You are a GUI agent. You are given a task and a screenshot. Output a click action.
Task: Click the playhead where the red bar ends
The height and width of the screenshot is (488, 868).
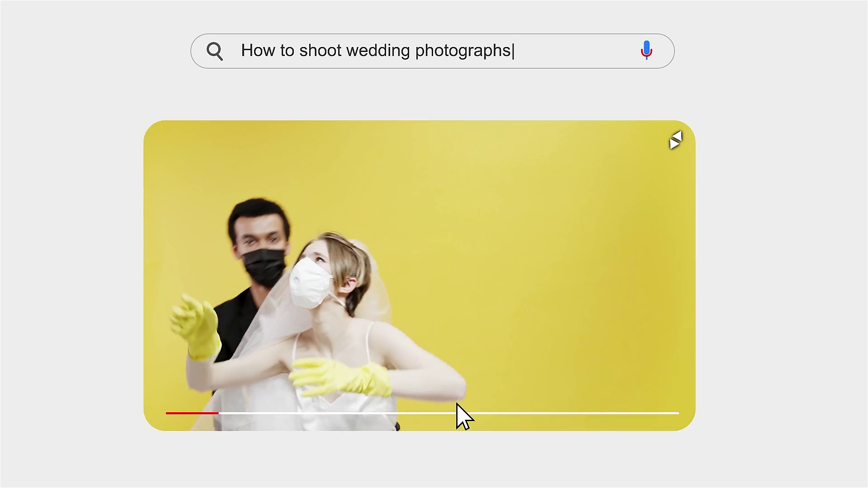coord(218,413)
